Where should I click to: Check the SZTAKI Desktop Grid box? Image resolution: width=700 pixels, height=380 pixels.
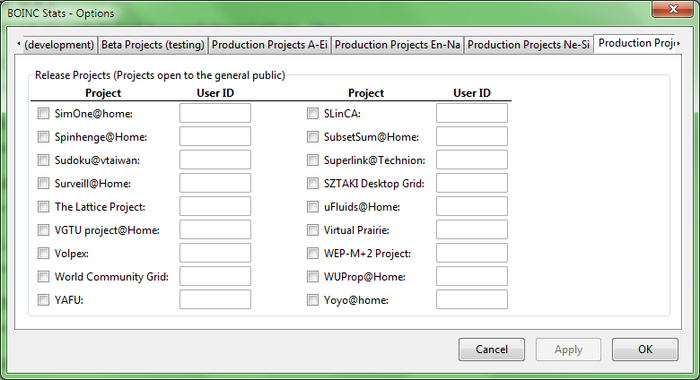tap(312, 183)
